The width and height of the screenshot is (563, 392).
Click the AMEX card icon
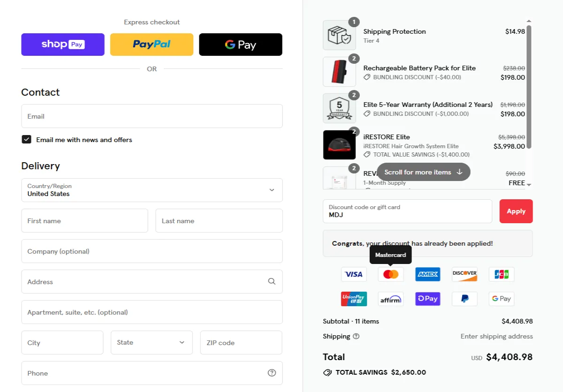427,274
